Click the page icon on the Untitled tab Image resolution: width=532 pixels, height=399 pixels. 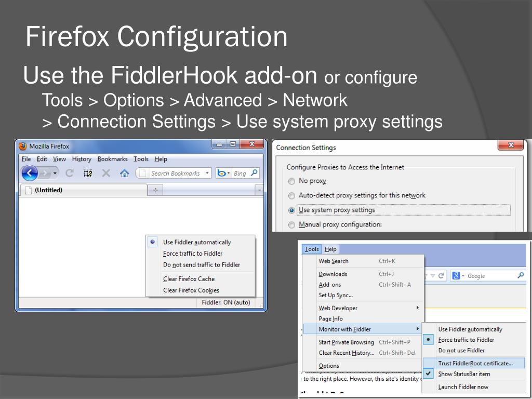(x=29, y=190)
